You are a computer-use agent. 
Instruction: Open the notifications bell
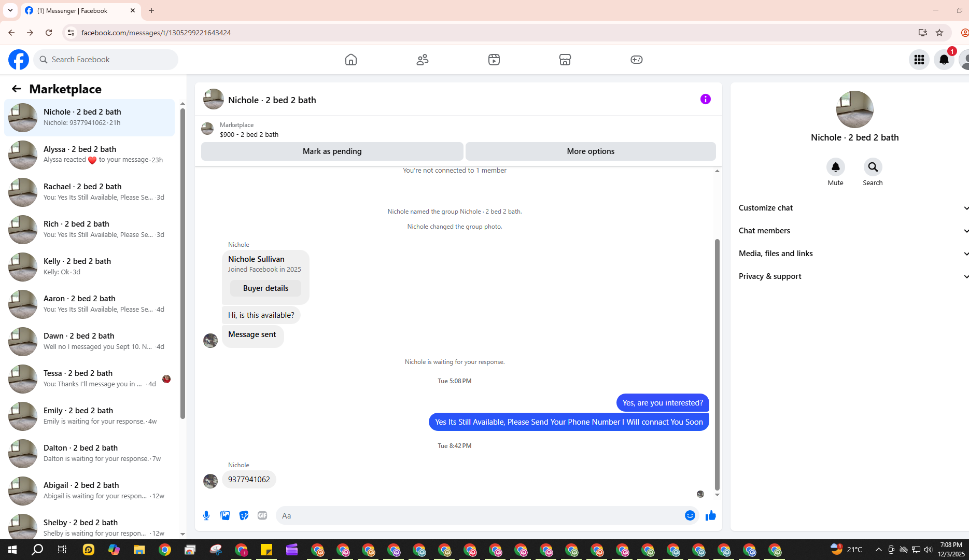[x=944, y=60]
